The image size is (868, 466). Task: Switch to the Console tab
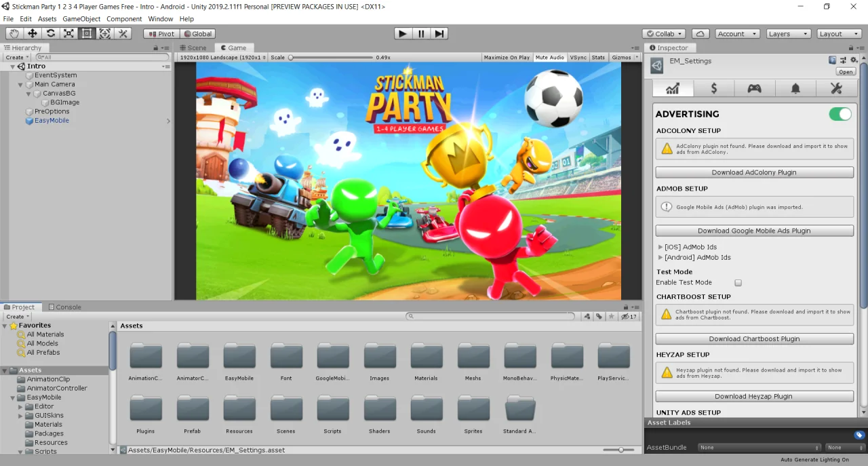tap(64, 307)
